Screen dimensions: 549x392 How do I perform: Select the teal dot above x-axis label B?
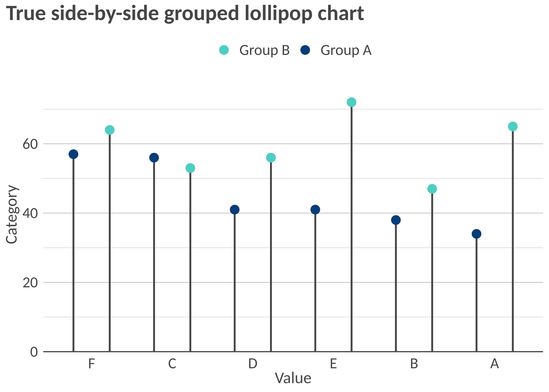pyautogui.click(x=432, y=189)
